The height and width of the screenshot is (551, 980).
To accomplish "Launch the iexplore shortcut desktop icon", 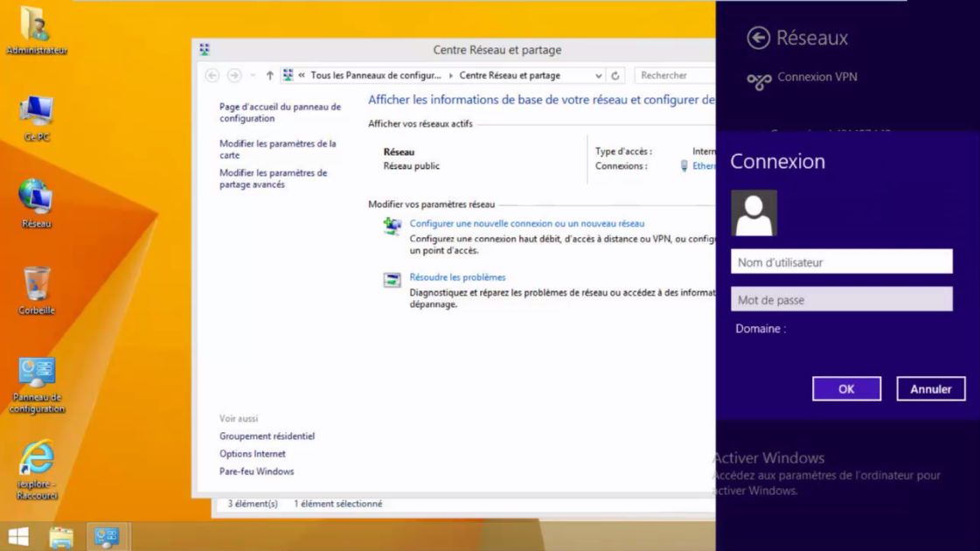I will pyautogui.click(x=37, y=469).
